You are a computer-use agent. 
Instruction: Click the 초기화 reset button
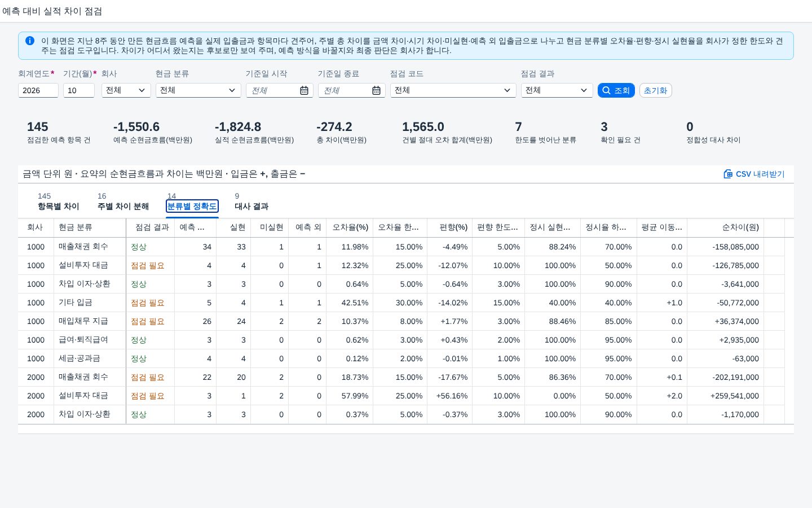[x=655, y=90]
